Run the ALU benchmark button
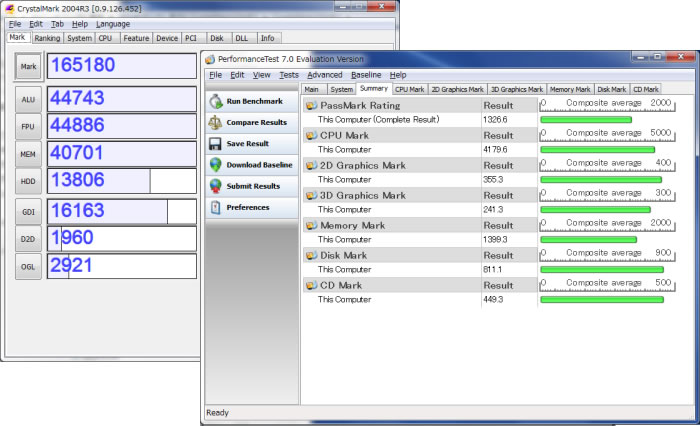Screen dimensions: 700x426 [28, 99]
